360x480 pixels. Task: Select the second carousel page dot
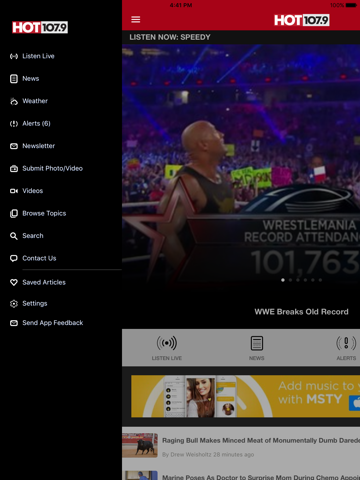(x=290, y=280)
